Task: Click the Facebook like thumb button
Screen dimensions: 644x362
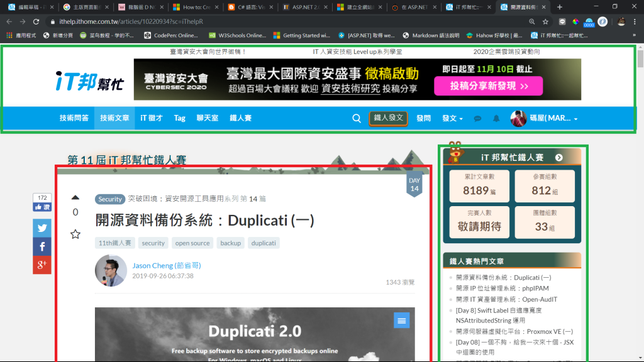Action: (42, 207)
